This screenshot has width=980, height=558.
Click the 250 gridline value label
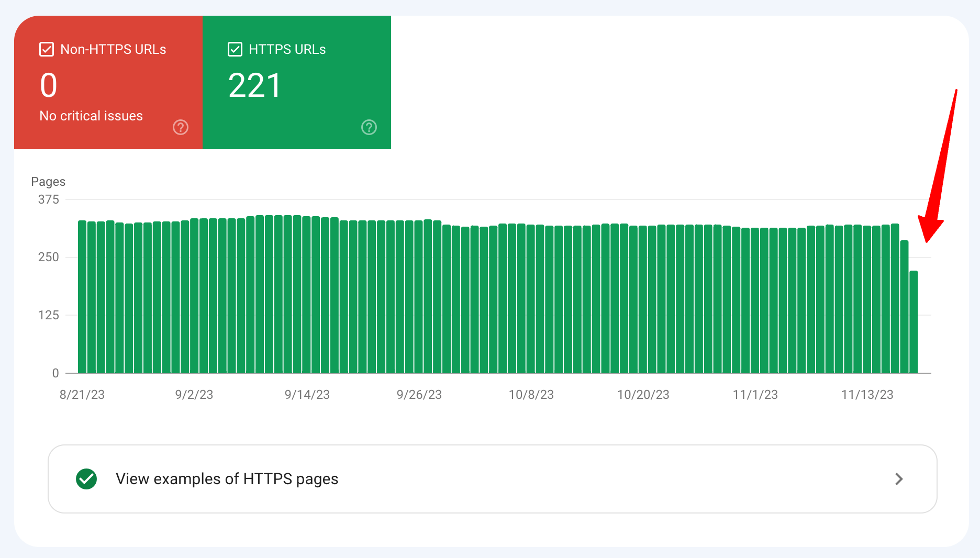coord(49,257)
